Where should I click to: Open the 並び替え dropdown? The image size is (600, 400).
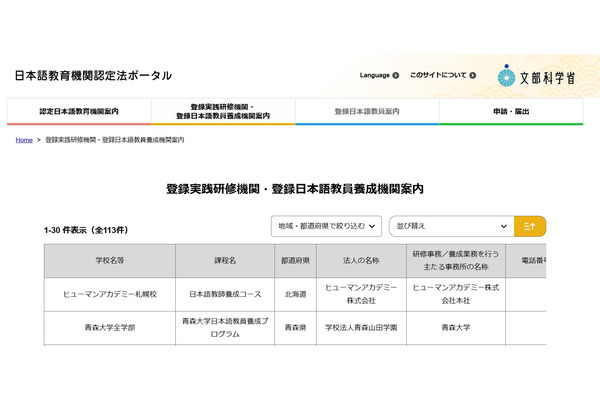coord(452,226)
